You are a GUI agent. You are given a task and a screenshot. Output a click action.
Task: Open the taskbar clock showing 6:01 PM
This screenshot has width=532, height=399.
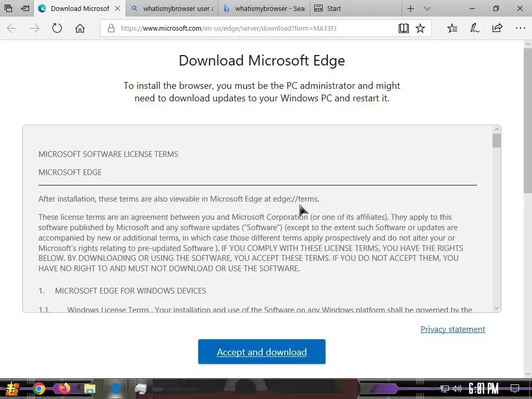point(484,389)
